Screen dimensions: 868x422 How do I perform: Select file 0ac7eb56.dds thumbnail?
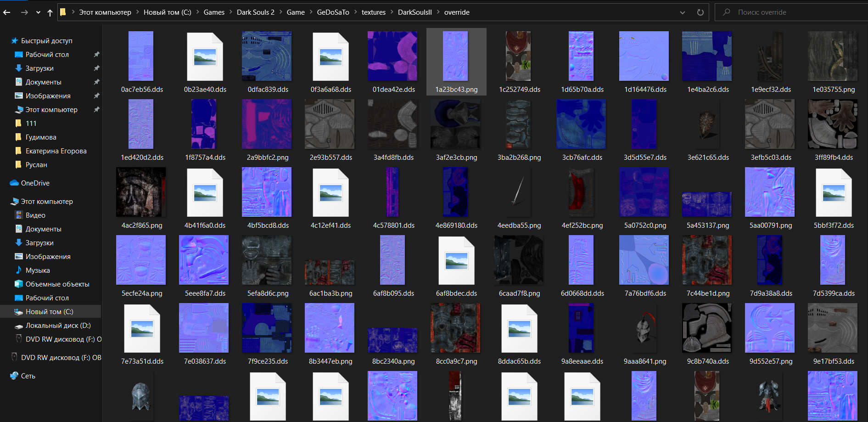pyautogui.click(x=141, y=56)
